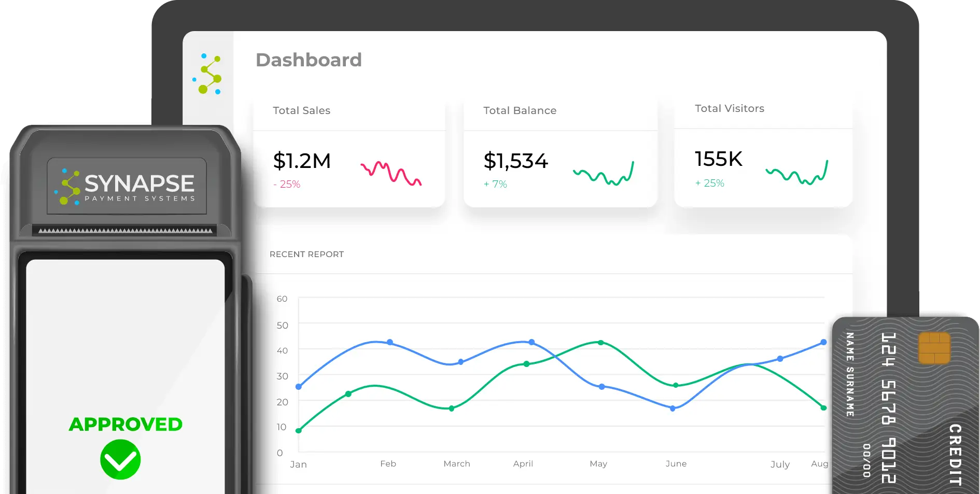The height and width of the screenshot is (494, 980).
Task: Click the green Total Visitors sparkline
Action: [x=797, y=173]
